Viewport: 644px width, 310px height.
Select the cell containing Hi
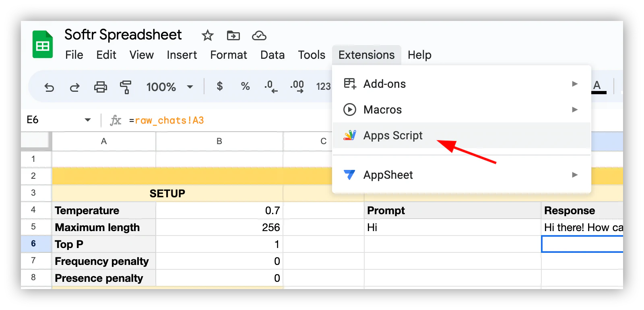coord(453,227)
